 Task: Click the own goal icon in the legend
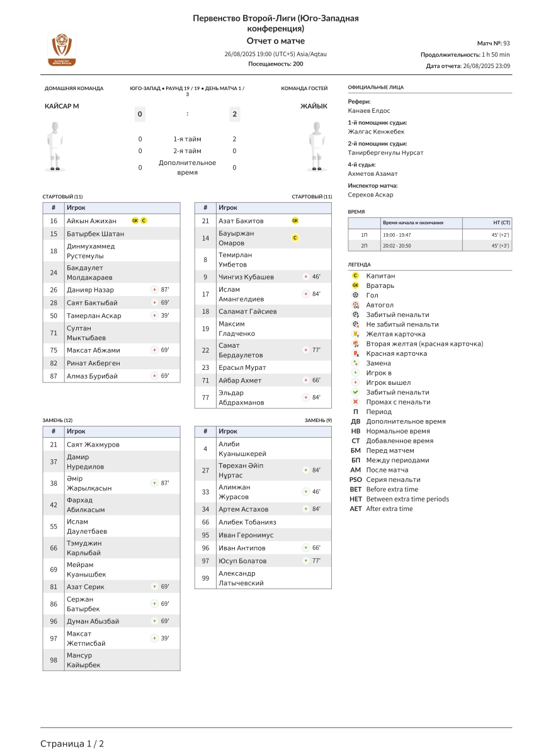point(355,305)
